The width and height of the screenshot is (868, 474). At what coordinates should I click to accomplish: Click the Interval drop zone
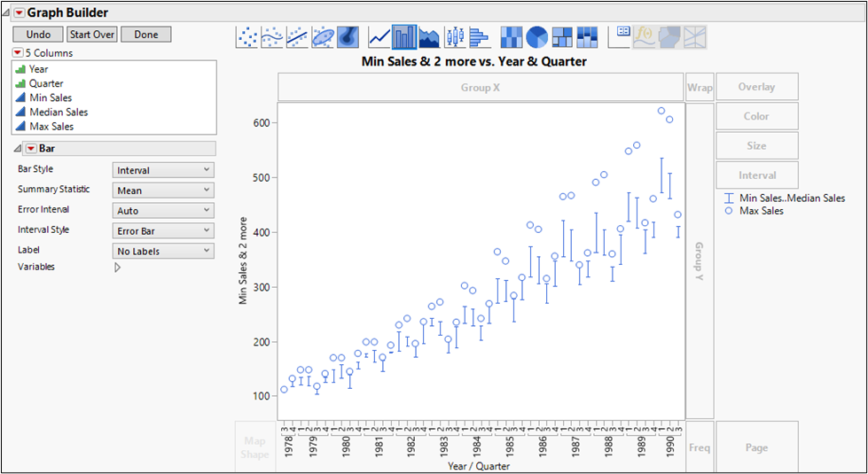[757, 175]
